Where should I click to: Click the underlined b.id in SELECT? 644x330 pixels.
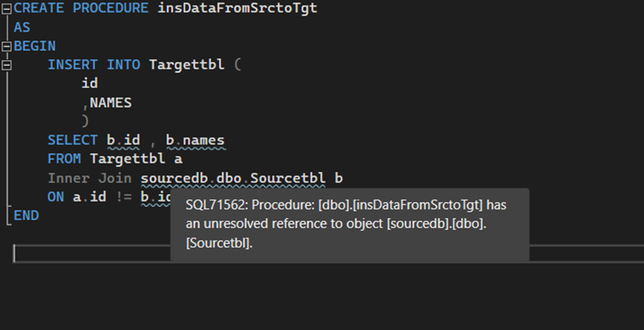[123, 140]
